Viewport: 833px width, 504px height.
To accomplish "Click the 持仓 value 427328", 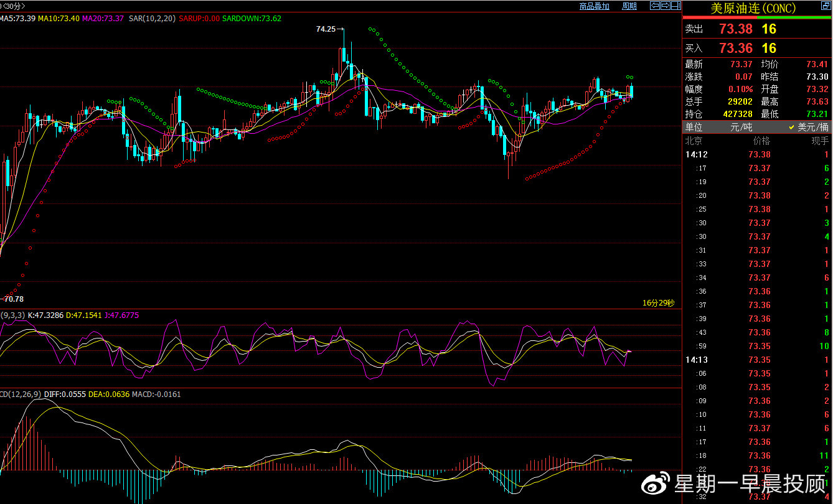I will click(738, 114).
